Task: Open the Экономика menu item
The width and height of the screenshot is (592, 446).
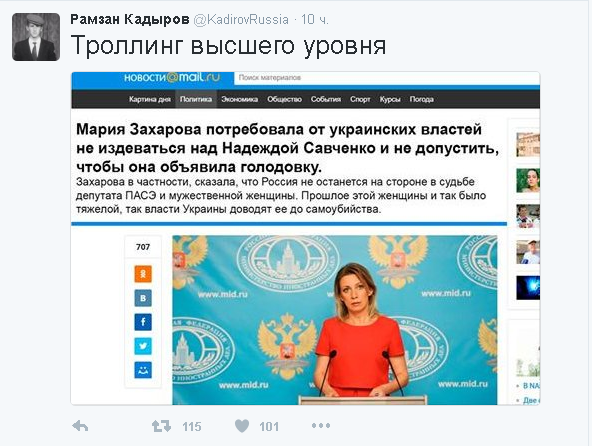Action: [x=239, y=99]
